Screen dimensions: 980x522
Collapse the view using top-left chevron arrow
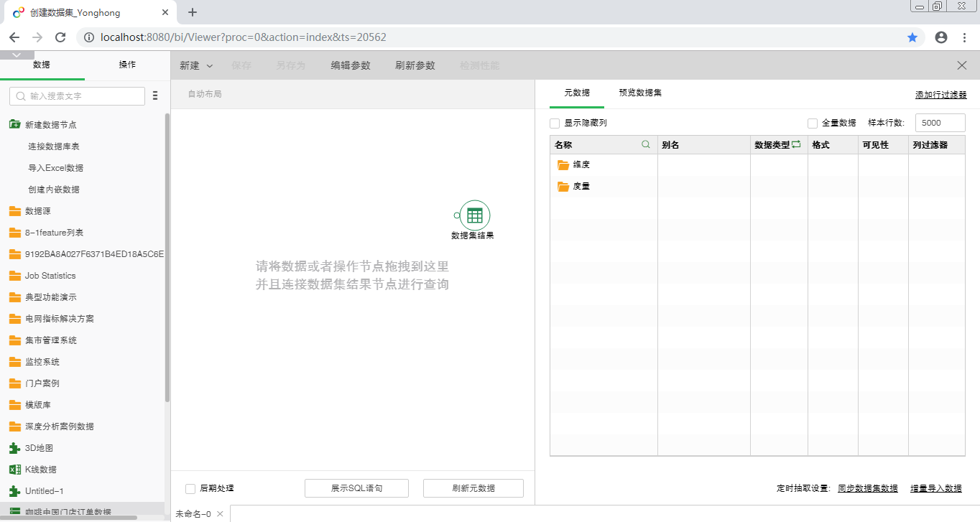pos(16,54)
